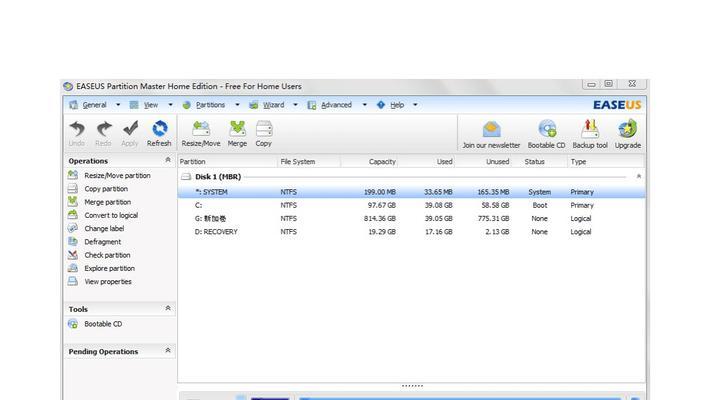Collapse the Pending Operations panel
This screenshot has width=707, height=400.
tap(168, 350)
